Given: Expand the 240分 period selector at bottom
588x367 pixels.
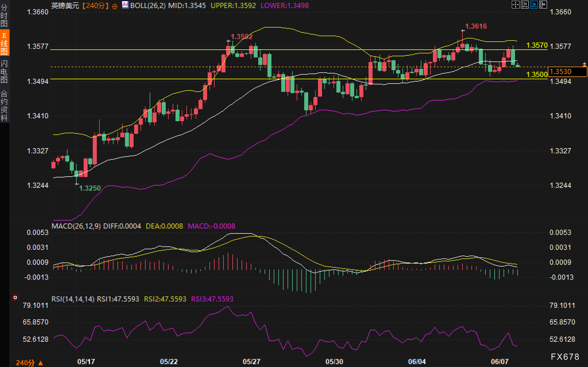Looking at the screenshot, I should (29, 363).
